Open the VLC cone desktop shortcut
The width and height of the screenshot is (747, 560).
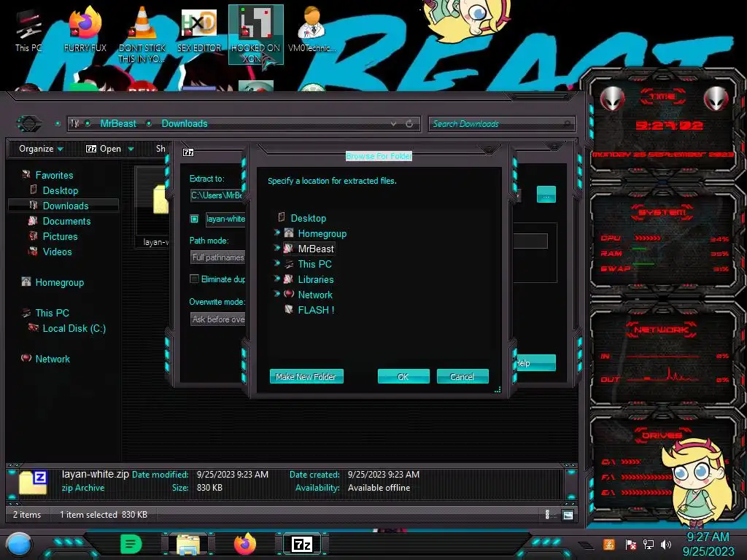[x=142, y=35]
